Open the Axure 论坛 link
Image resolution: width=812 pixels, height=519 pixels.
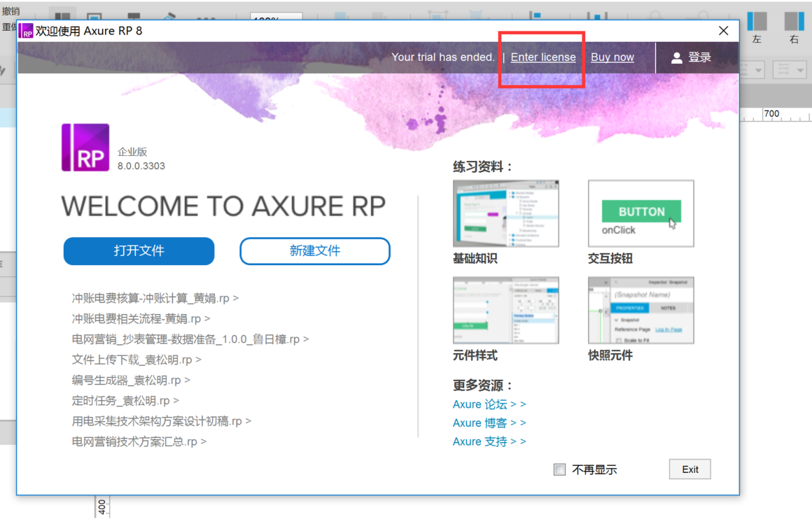pos(489,404)
